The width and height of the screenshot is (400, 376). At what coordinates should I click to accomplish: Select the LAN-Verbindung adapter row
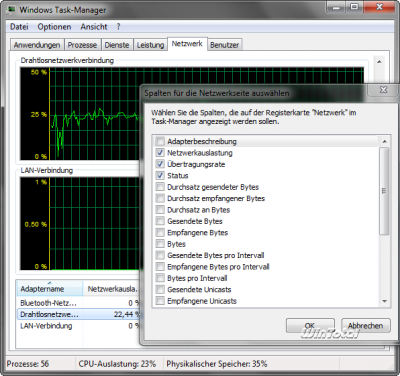pos(78,326)
